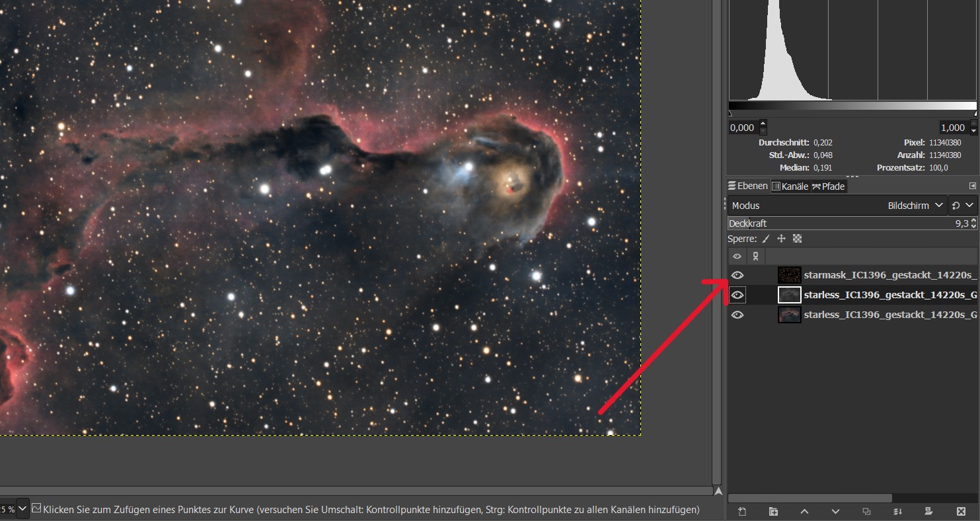Click the histogram graph area
This screenshot has height=521, width=980.
tap(852, 50)
